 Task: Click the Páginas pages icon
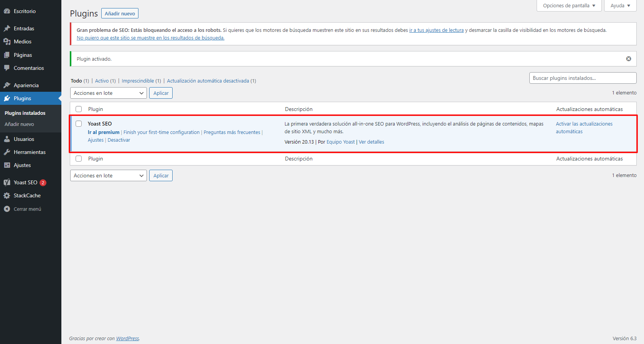(x=7, y=55)
